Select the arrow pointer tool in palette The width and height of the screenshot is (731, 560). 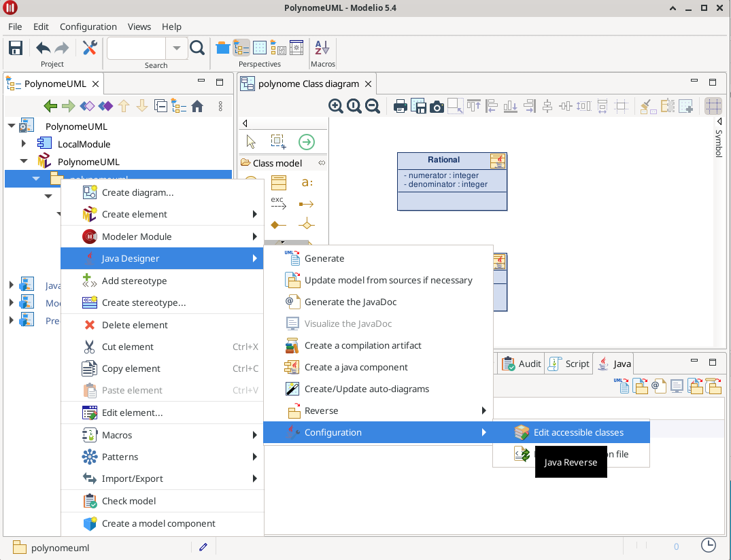pyautogui.click(x=251, y=141)
